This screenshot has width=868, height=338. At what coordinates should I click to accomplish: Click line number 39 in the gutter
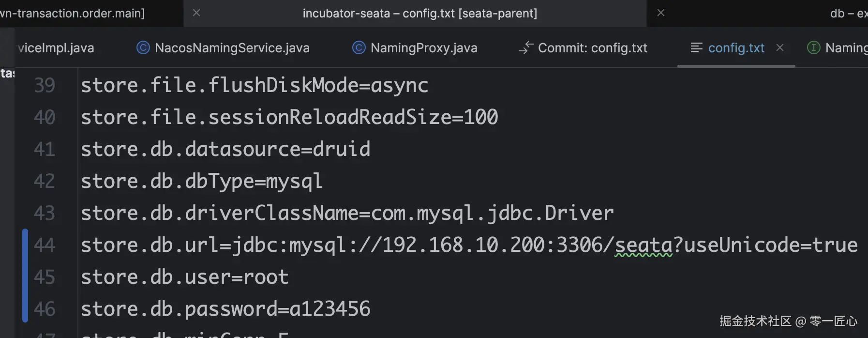45,85
